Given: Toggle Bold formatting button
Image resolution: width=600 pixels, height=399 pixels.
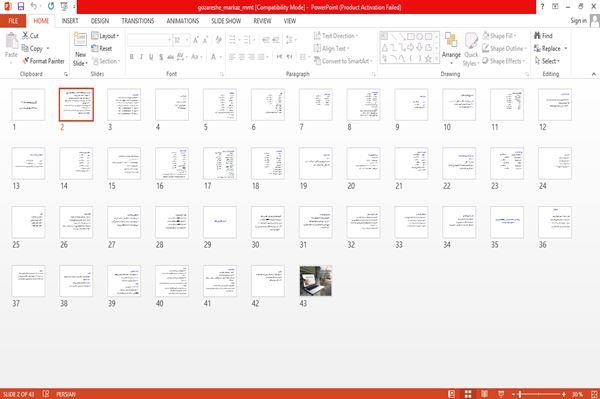Looking at the screenshot, I should [132, 57].
